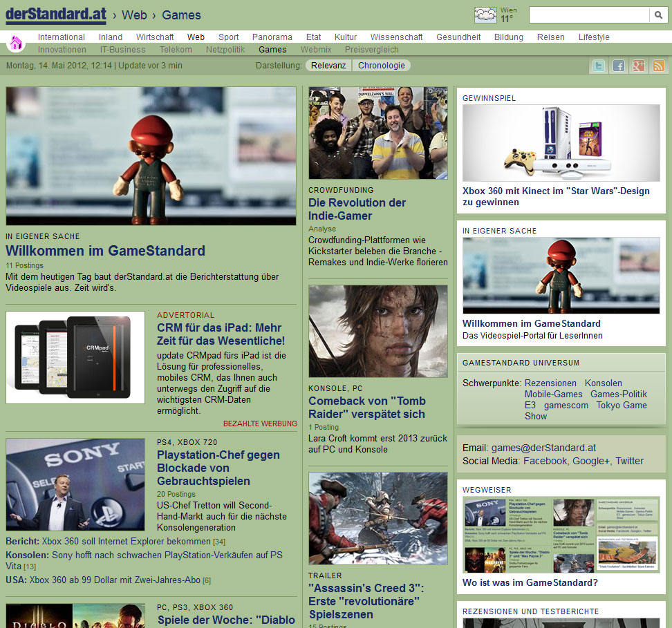Click inside the search text field

point(588,15)
